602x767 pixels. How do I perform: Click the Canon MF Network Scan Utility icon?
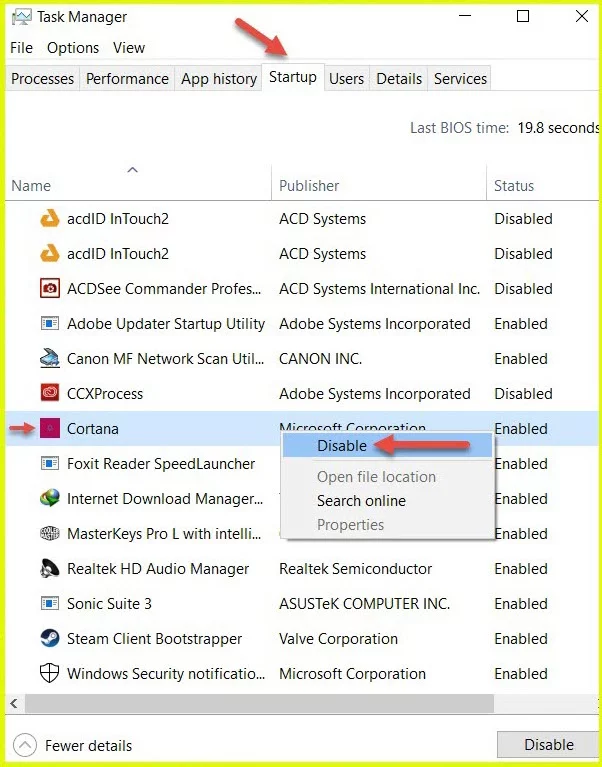[x=49, y=359]
